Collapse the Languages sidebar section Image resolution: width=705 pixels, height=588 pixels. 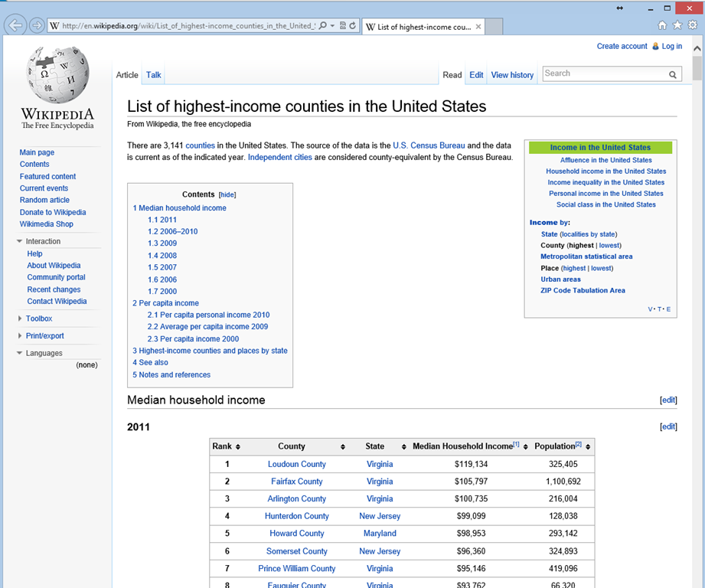click(x=19, y=354)
